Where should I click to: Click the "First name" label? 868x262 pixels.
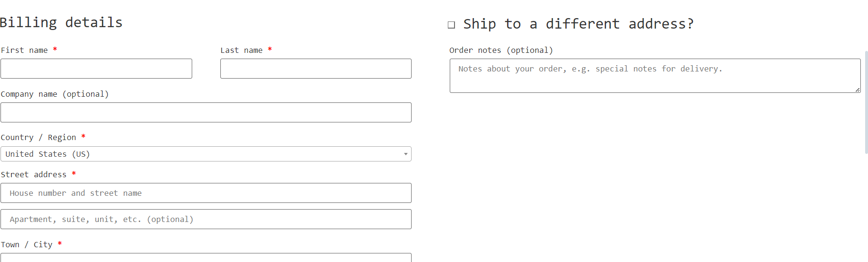[24, 50]
